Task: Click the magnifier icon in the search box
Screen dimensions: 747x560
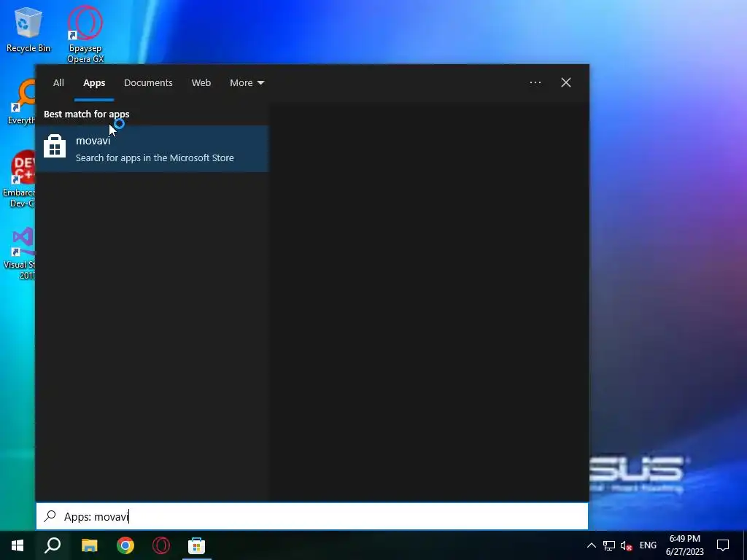Action: [50, 516]
